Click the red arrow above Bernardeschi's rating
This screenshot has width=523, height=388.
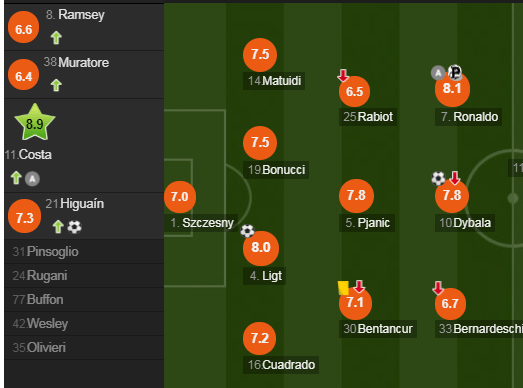(438, 288)
